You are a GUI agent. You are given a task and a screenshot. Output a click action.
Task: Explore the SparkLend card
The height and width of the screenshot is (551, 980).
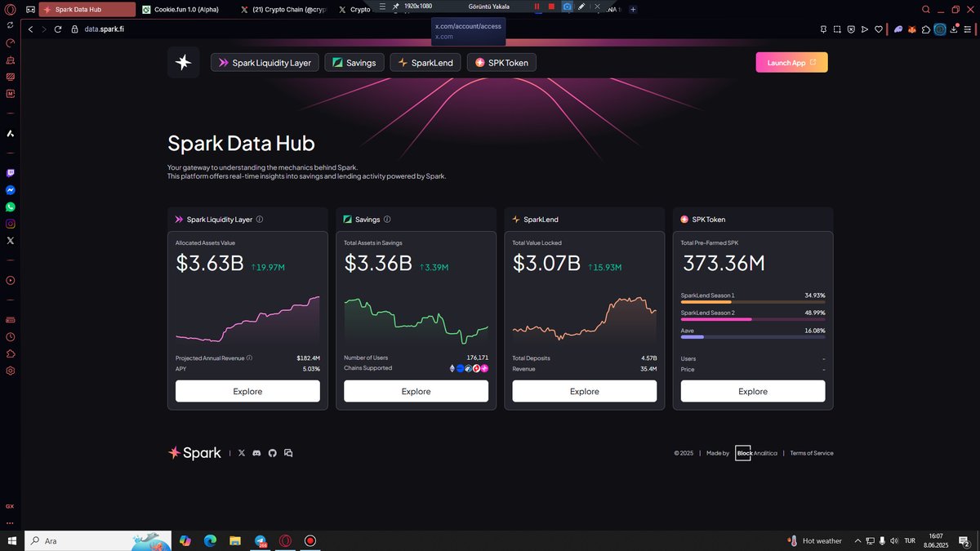[584, 391]
